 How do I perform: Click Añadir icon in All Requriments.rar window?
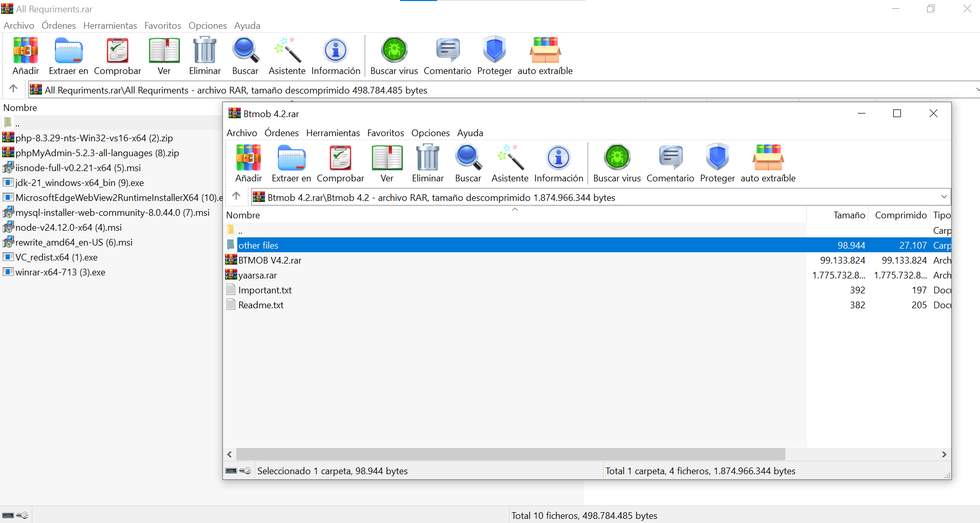tap(26, 55)
